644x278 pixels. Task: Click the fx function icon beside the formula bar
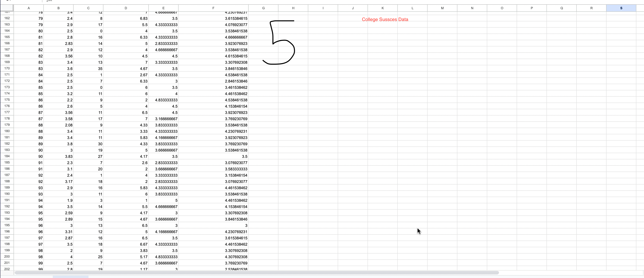coord(49,1)
